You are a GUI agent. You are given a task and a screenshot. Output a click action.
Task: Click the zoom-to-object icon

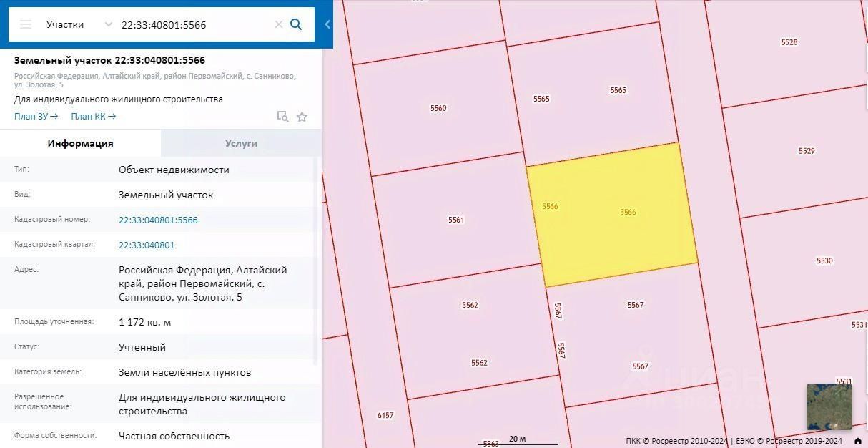[282, 117]
